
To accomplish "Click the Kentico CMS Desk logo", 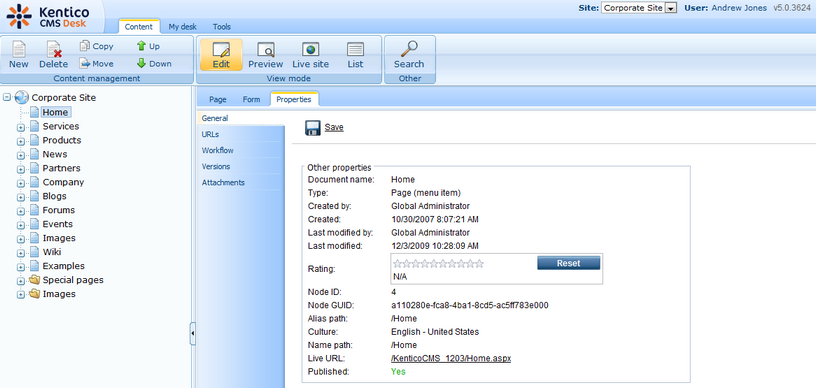I will pos(47,17).
